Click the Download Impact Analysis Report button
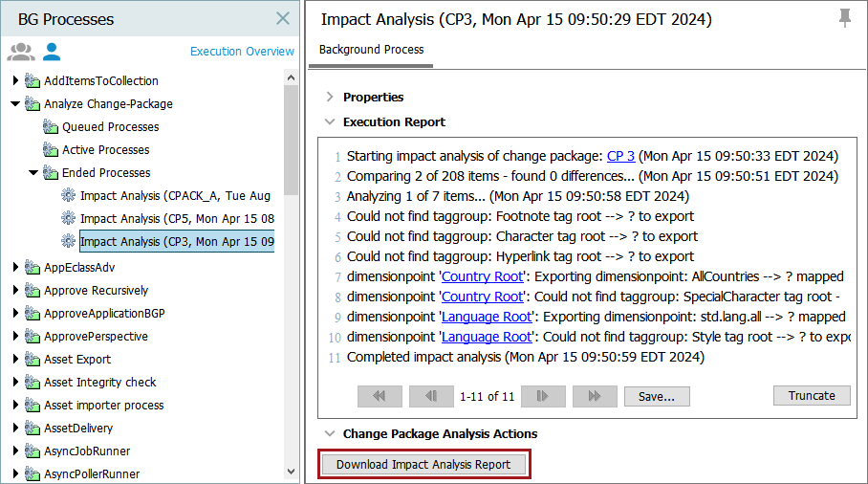 (x=423, y=465)
